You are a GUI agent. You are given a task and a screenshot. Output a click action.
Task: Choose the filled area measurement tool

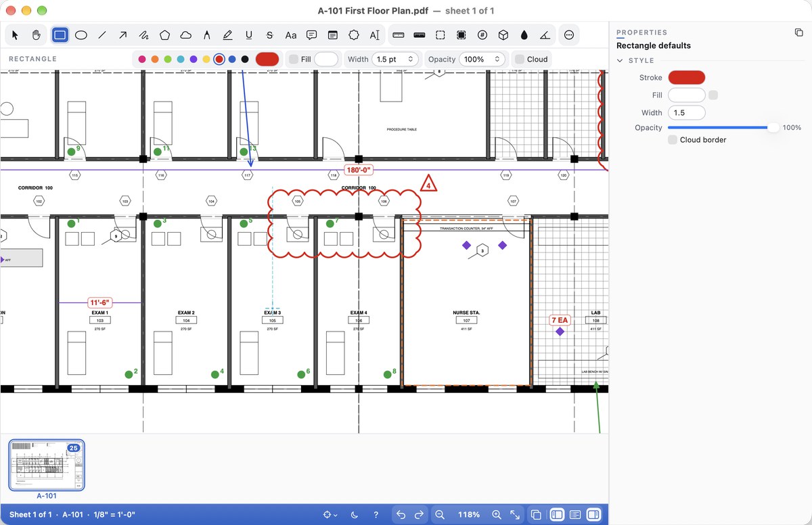coord(461,35)
